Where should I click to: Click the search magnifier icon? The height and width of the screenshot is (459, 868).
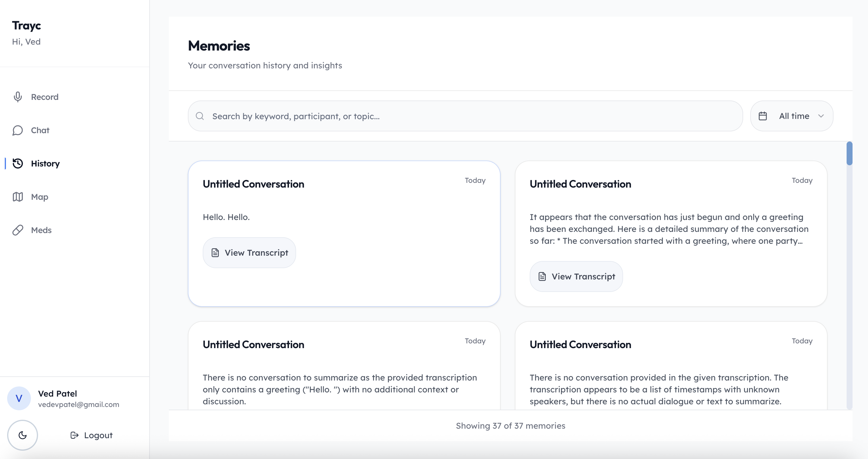point(200,116)
